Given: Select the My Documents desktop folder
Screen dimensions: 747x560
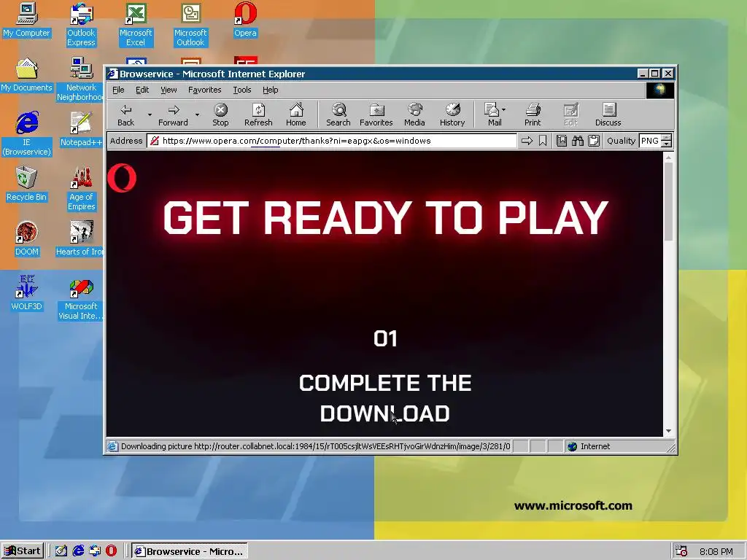Looking at the screenshot, I should pyautogui.click(x=26, y=74).
